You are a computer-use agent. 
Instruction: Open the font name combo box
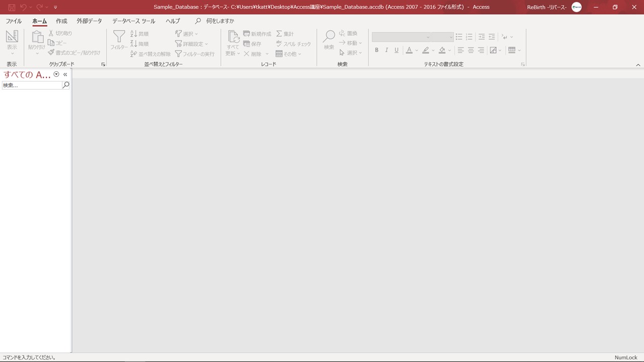click(x=401, y=37)
